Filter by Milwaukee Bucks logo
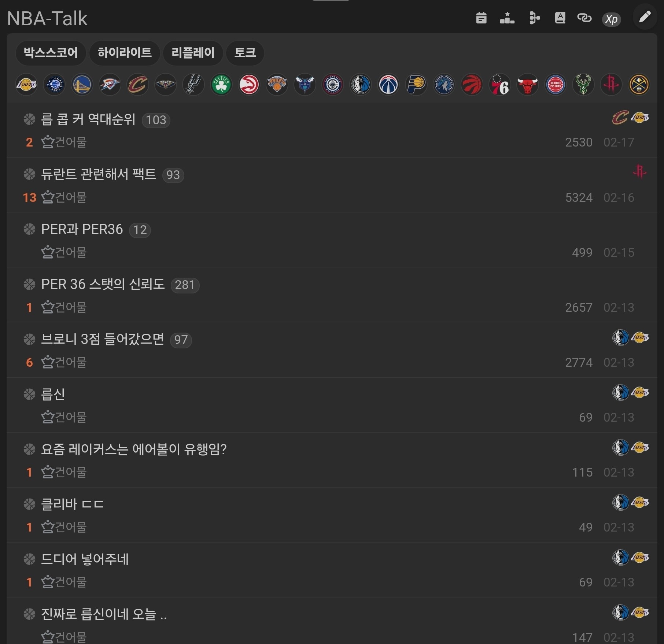This screenshot has width=664, height=644. tap(583, 85)
